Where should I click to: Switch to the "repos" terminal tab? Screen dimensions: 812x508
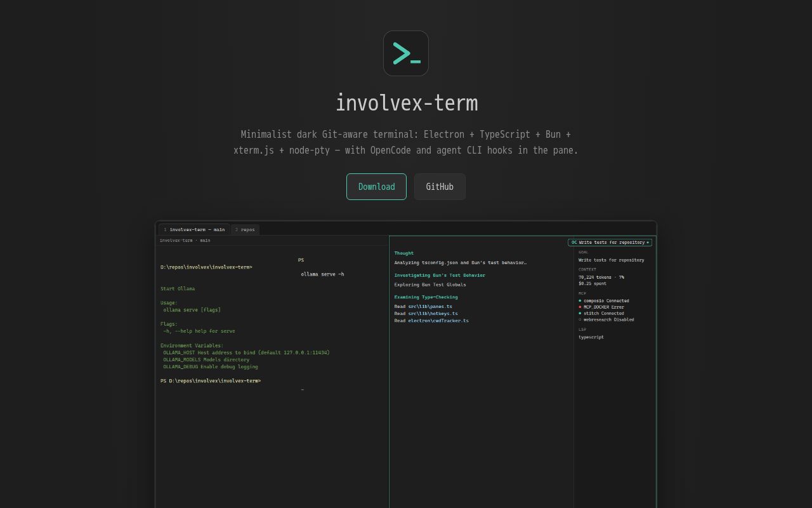(x=245, y=230)
